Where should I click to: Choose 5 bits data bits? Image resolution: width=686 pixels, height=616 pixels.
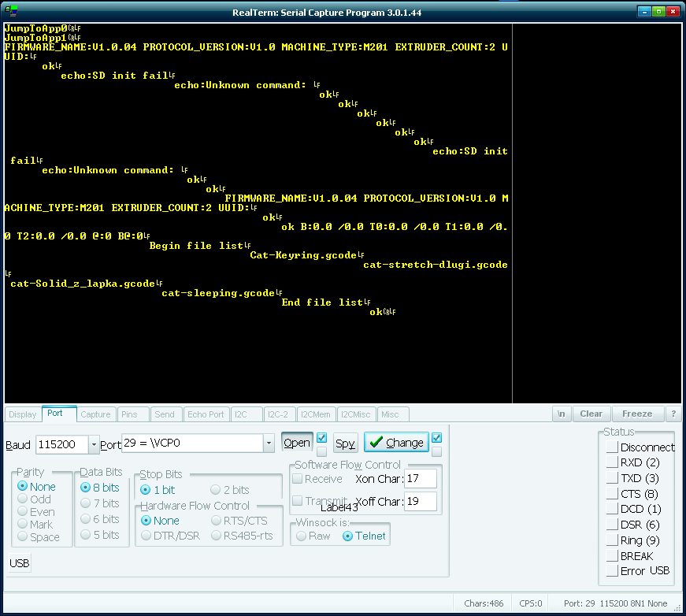click(100, 535)
